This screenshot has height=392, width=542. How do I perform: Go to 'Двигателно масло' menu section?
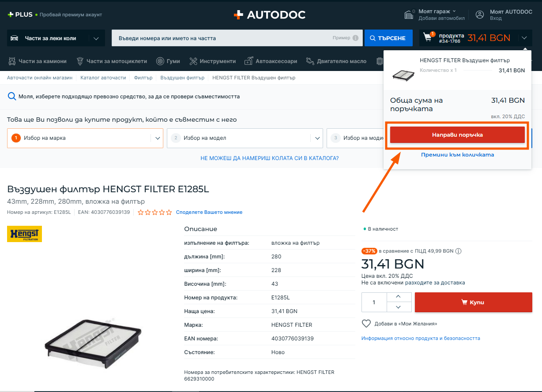coord(336,61)
